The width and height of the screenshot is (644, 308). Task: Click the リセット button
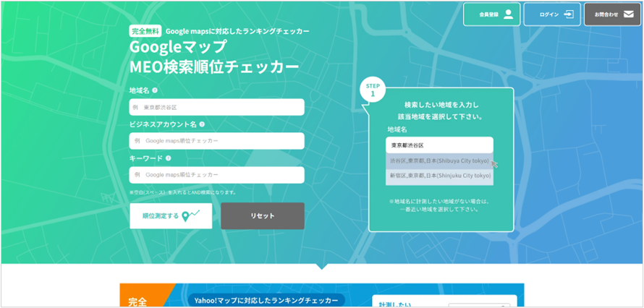click(263, 215)
